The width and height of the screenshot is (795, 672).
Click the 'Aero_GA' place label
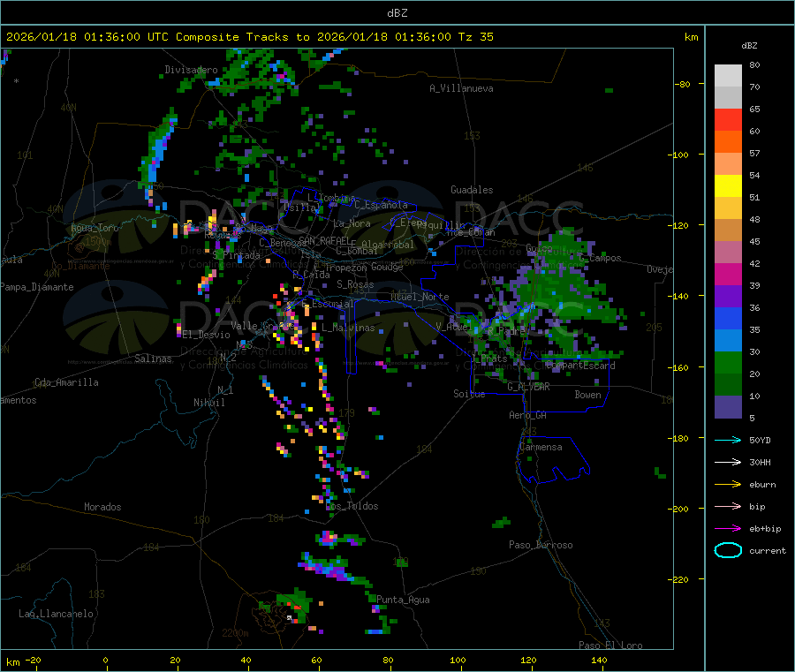point(527,415)
